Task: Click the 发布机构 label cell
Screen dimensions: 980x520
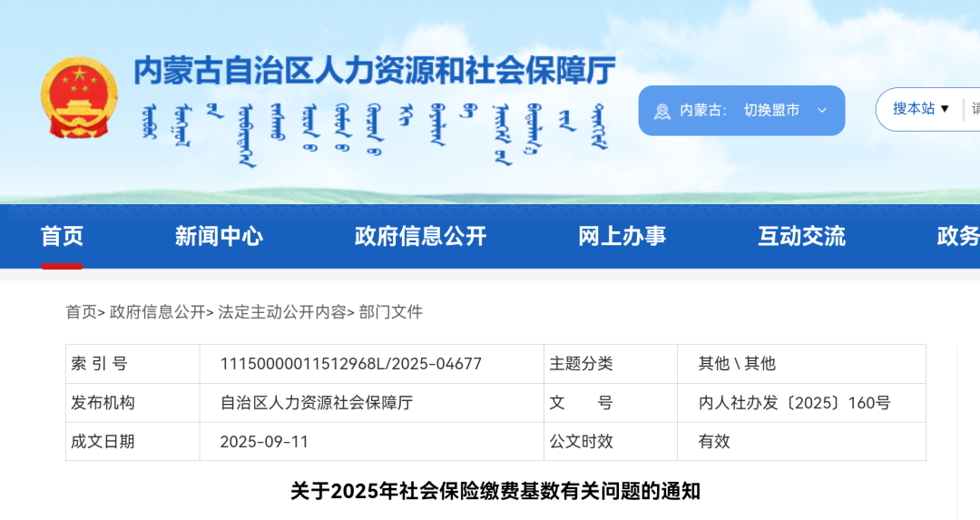Action: point(132,403)
